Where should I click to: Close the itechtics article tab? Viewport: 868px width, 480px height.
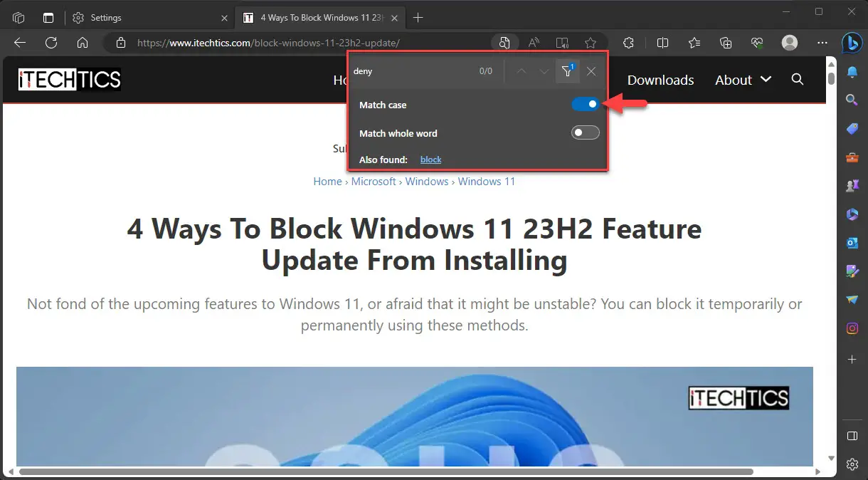(395, 18)
